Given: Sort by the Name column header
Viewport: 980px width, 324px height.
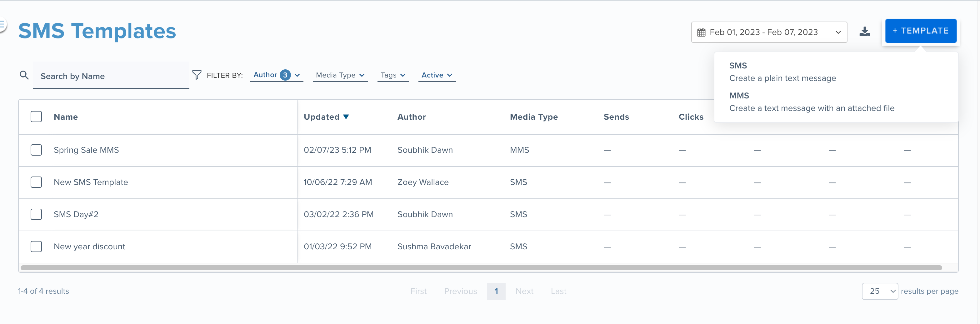Looking at the screenshot, I should point(66,117).
